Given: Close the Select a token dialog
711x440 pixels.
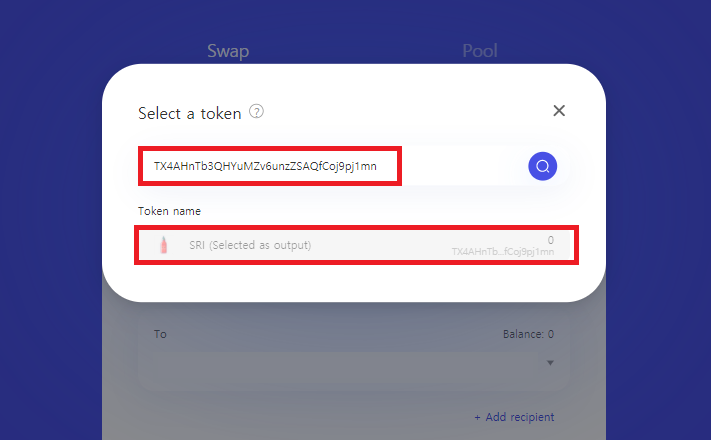Looking at the screenshot, I should tap(559, 111).
